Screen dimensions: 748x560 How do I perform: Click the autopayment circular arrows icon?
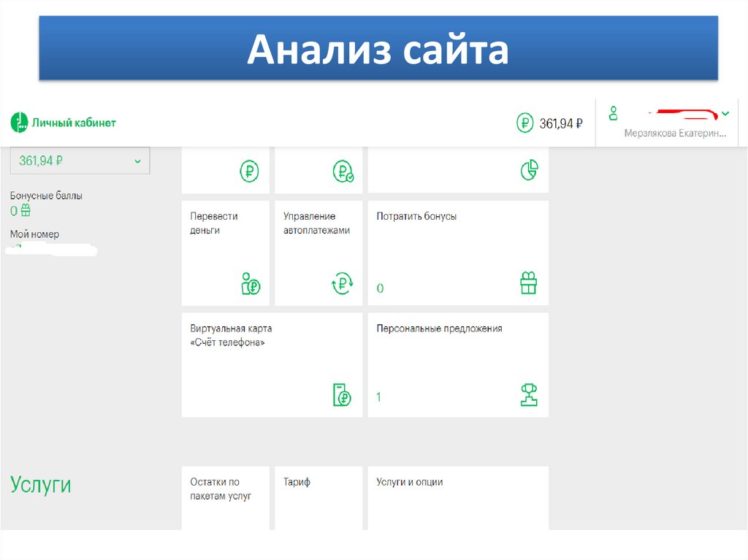click(343, 283)
